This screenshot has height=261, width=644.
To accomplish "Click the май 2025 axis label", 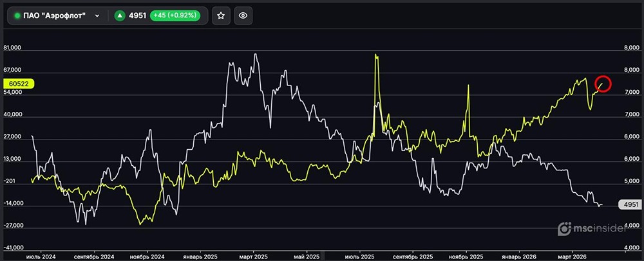I will [x=307, y=256].
